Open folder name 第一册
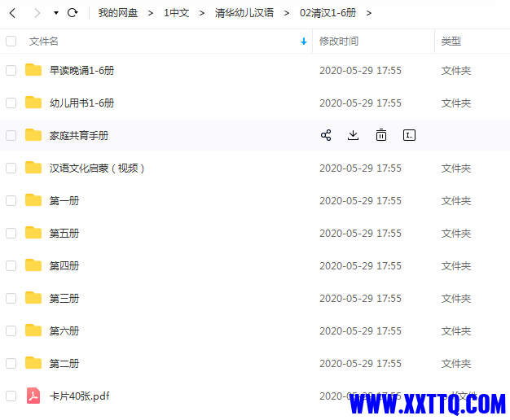 (64, 200)
